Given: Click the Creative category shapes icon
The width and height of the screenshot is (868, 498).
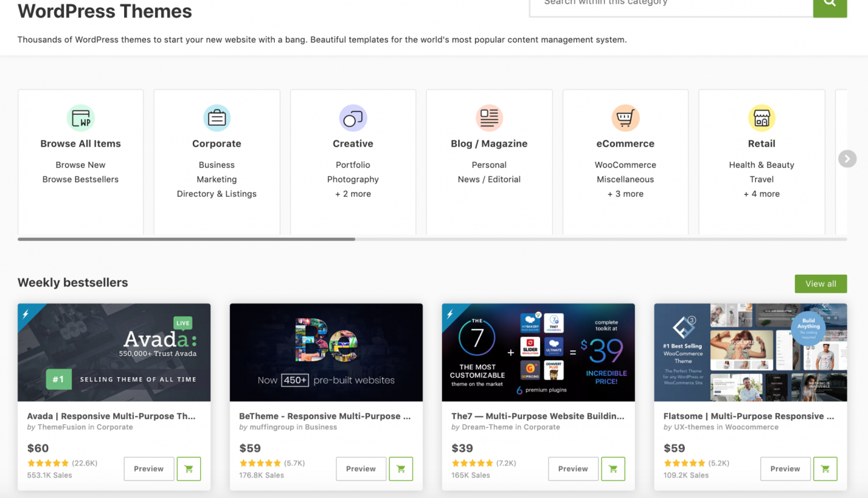Looking at the screenshot, I should pos(353,118).
